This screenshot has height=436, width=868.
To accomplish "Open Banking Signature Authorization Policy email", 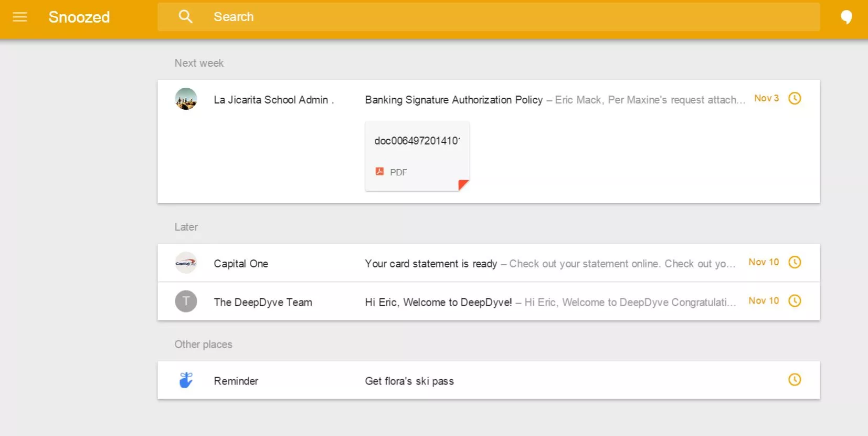I will point(453,100).
